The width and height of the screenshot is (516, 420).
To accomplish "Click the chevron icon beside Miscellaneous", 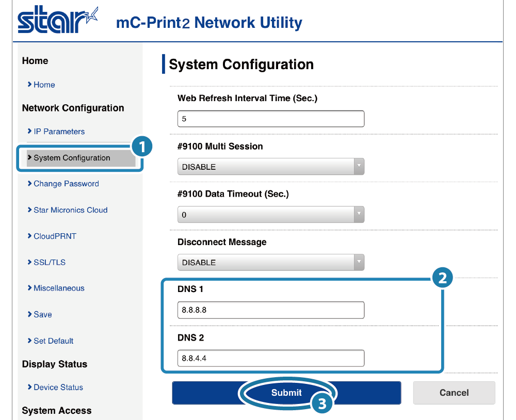I will point(29,288).
